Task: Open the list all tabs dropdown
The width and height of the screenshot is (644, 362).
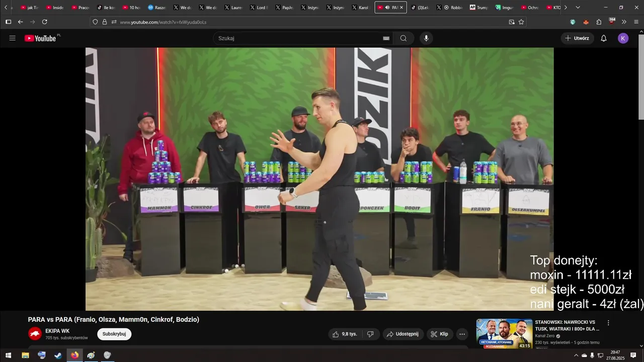Action: (578, 8)
